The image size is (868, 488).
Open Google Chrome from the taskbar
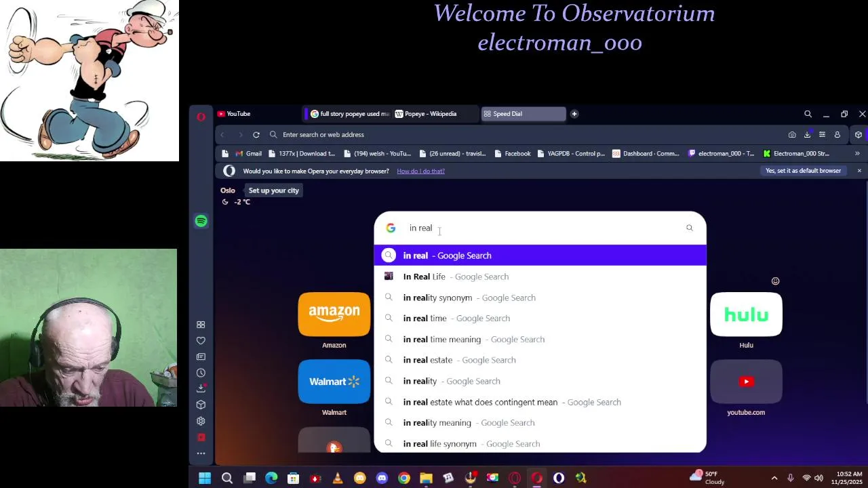point(404,479)
